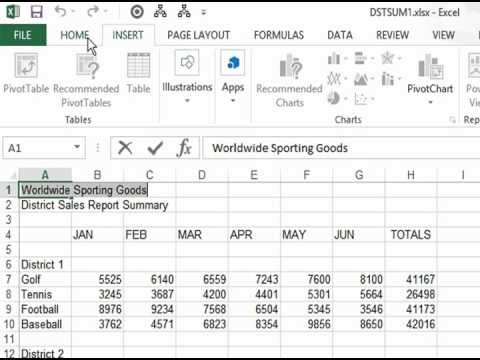Open Customize Quick Access Toolbar dropdown
Viewport: 480px width, 360px height.
[x=204, y=13]
